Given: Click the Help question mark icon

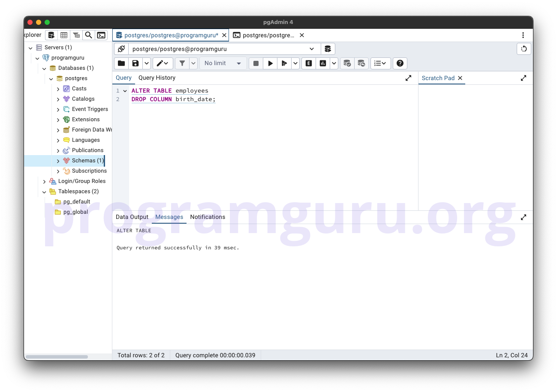Looking at the screenshot, I should [400, 63].
